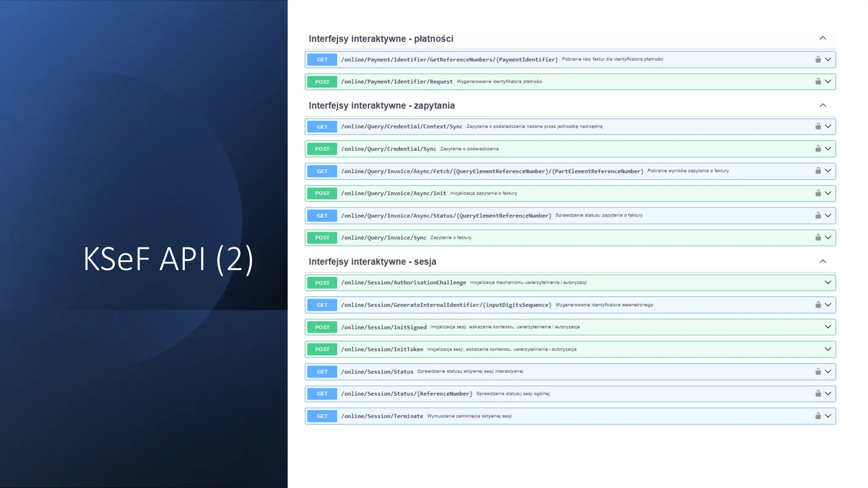Expand Invoice/Async/Status chevron
868x488 pixels.
click(828, 216)
